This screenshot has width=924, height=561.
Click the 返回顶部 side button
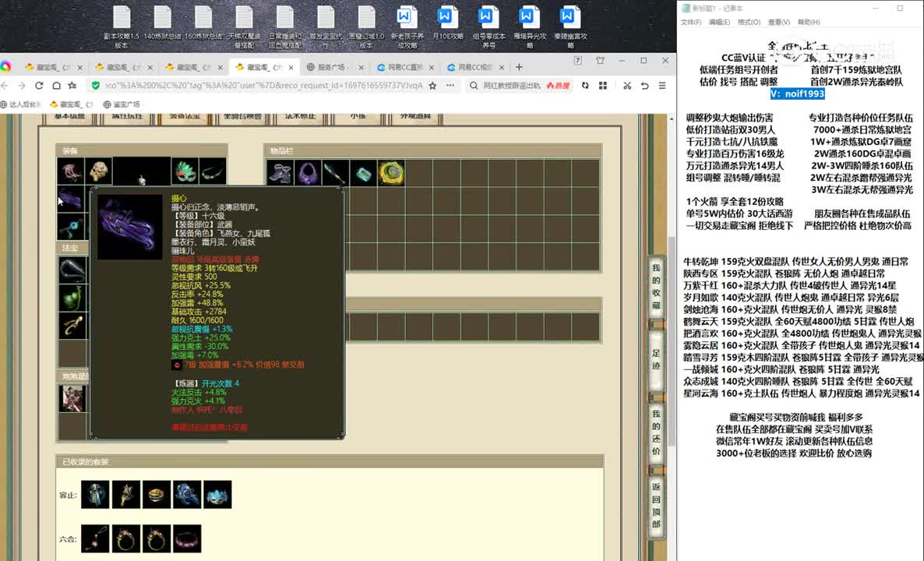click(x=656, y=506)
